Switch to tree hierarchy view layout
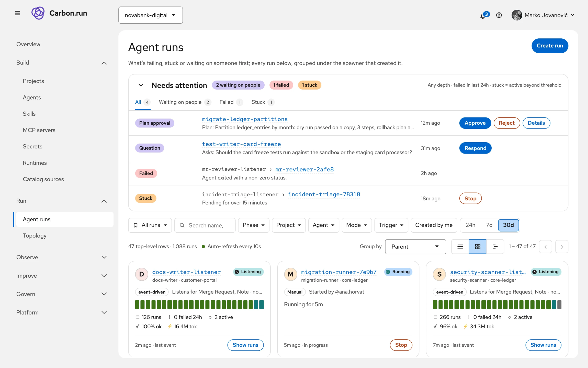The width and height of the screenshot is (588, 368). pyautogui.click(x=495, y=246)
